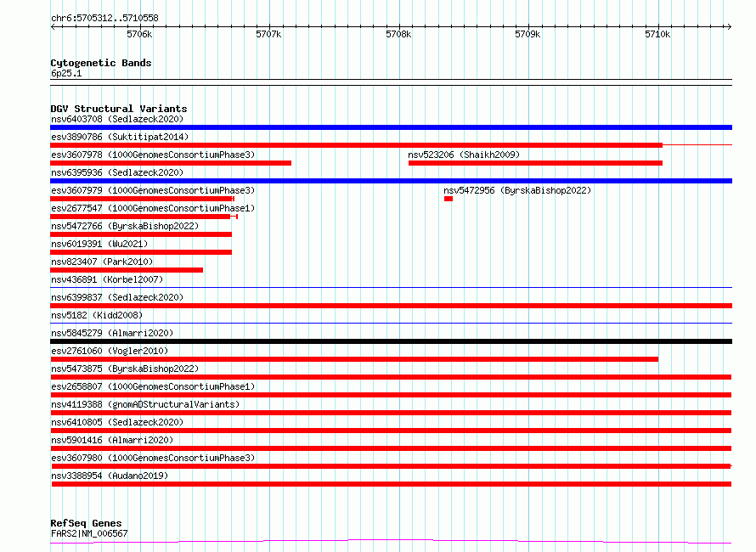This screenshot has height=552, width=756.
Task: Open esv3890786 (Suktitipat2014) label
Action: click(120, 137)
